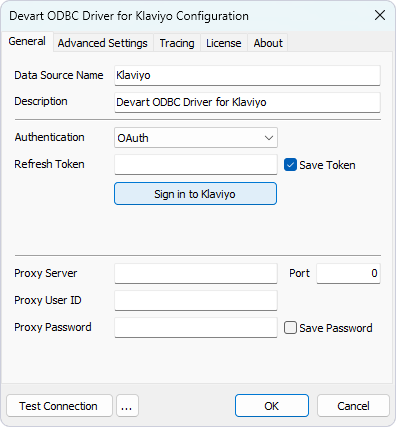The width and height of the screenshot is (396, 427).
Task: Click the Proxy User ID field
Action: tap(196, 300)
